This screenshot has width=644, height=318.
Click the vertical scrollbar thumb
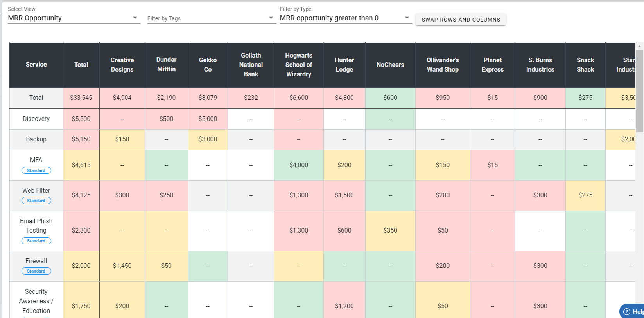(x=639, y=90)
